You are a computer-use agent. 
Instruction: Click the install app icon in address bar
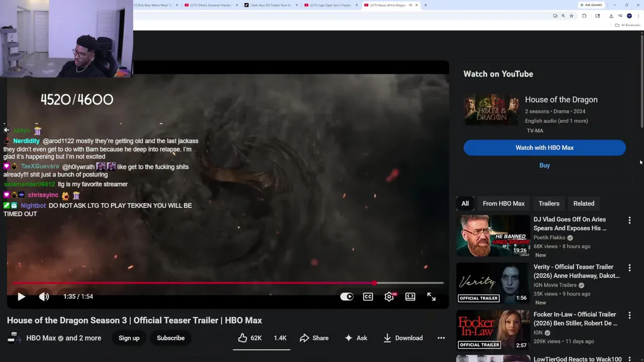pyautogui.click(x=555, y=16)
